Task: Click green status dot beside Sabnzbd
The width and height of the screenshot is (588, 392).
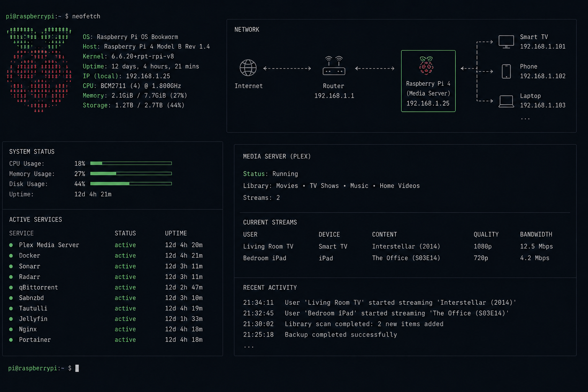Action: [x=11, y=298]
